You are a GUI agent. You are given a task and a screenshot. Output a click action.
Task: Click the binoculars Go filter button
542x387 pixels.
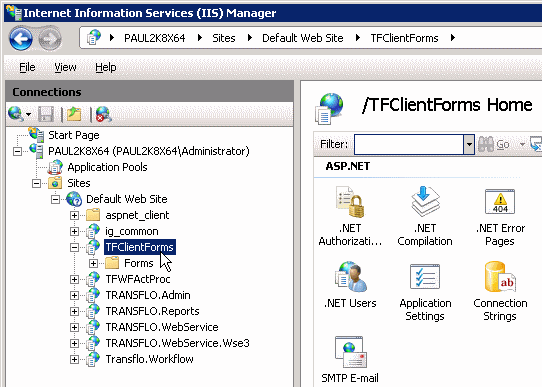point(494,144)
